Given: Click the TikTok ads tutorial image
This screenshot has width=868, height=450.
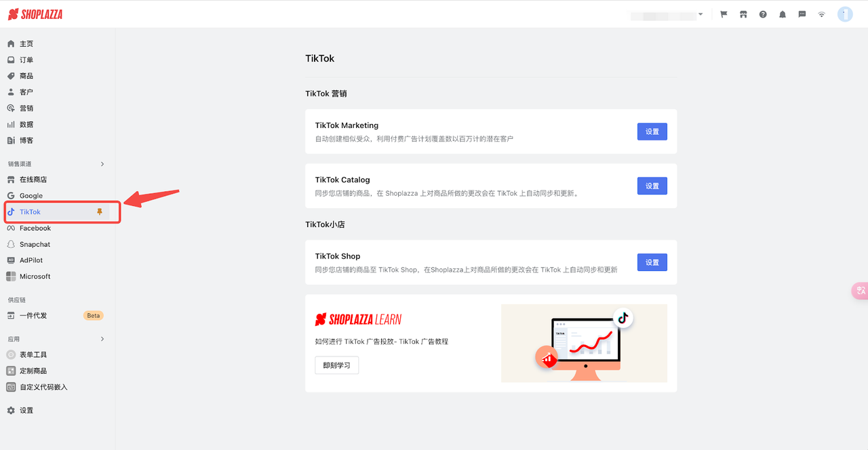Looking at the screenshot, I should (584, 343).
